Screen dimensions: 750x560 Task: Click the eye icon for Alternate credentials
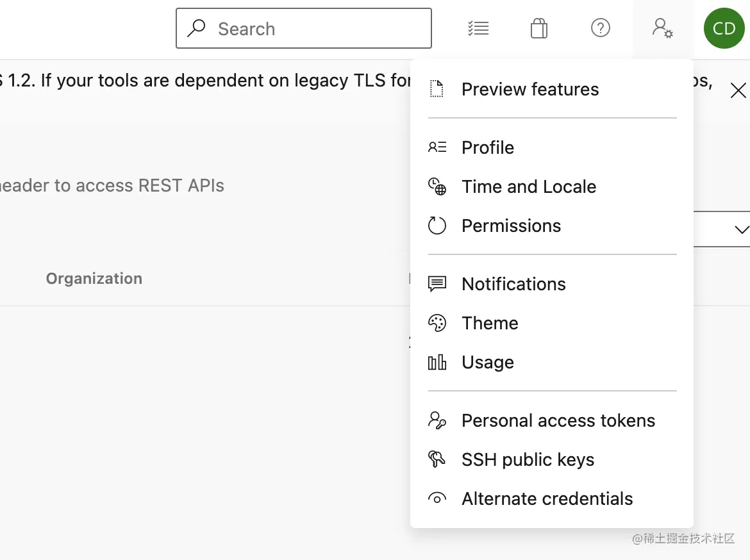(437, 498)
